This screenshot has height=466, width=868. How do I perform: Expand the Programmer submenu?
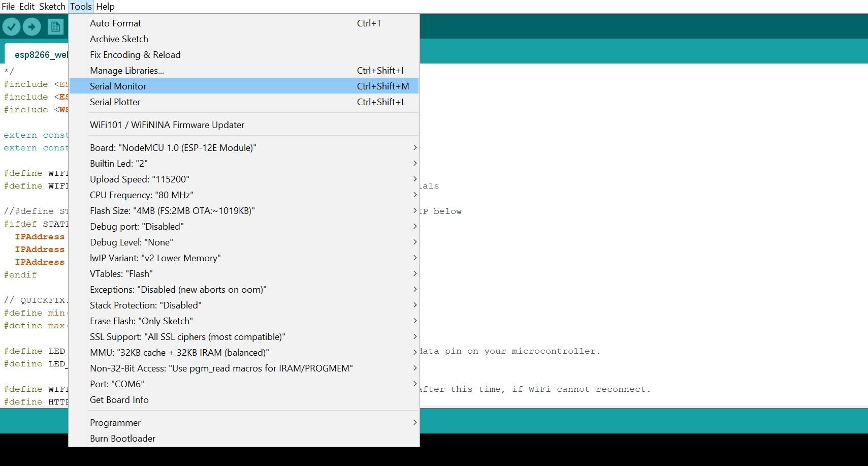[244, 423]
